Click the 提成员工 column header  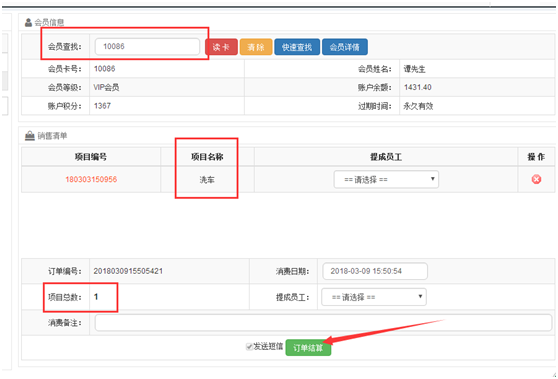point(386,157)
